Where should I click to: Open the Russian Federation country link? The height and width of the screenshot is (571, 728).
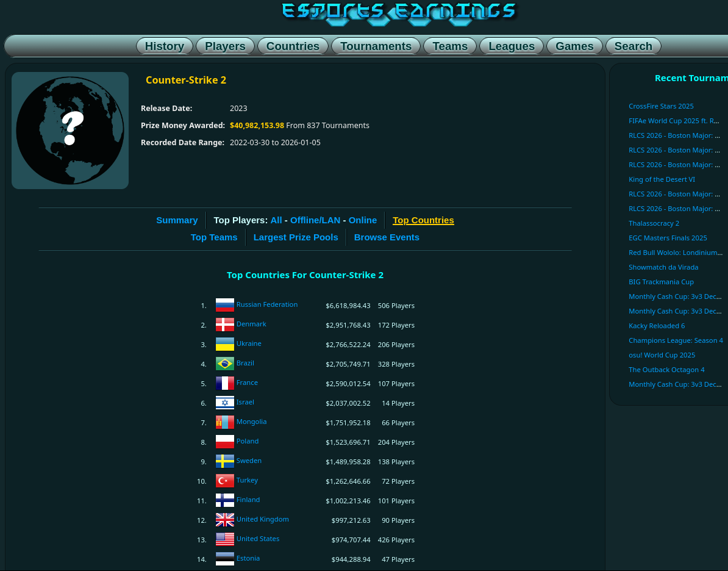point(267,304)
